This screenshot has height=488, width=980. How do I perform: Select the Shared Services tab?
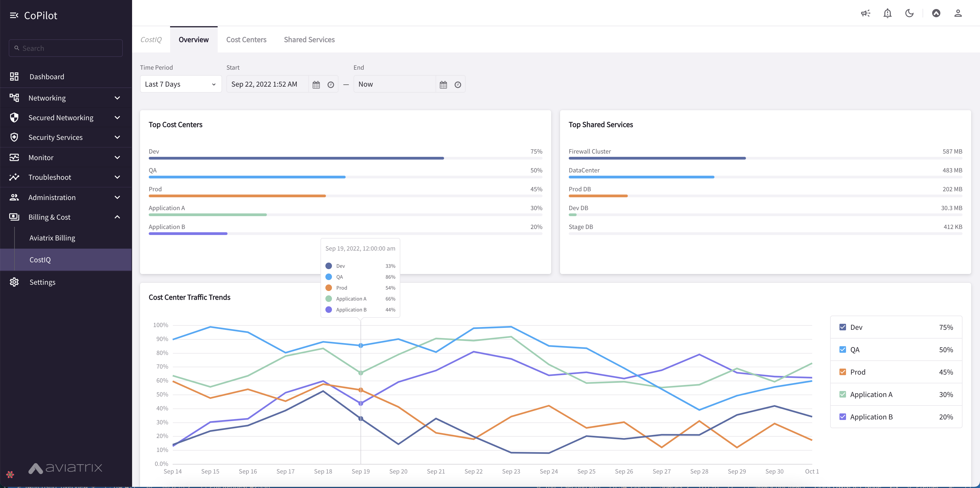pyautogui.click(x=309, y=39)
